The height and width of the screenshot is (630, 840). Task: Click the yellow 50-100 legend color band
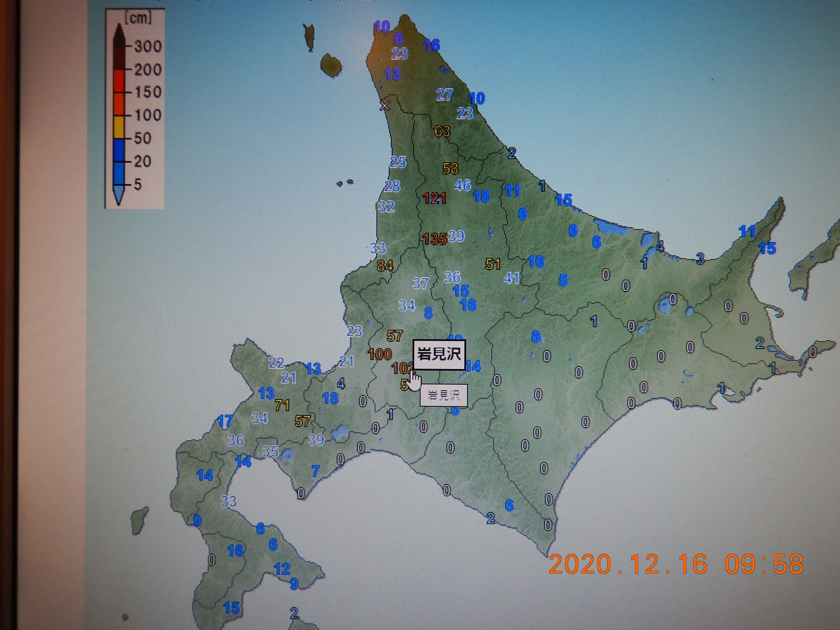tap(119, 127)
